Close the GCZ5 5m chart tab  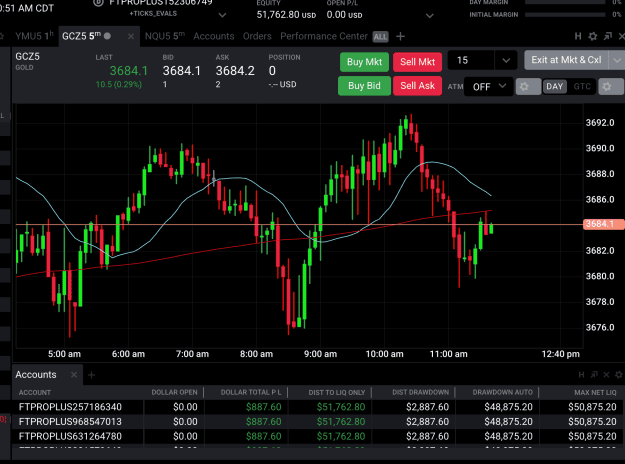[x=131, y=36]
